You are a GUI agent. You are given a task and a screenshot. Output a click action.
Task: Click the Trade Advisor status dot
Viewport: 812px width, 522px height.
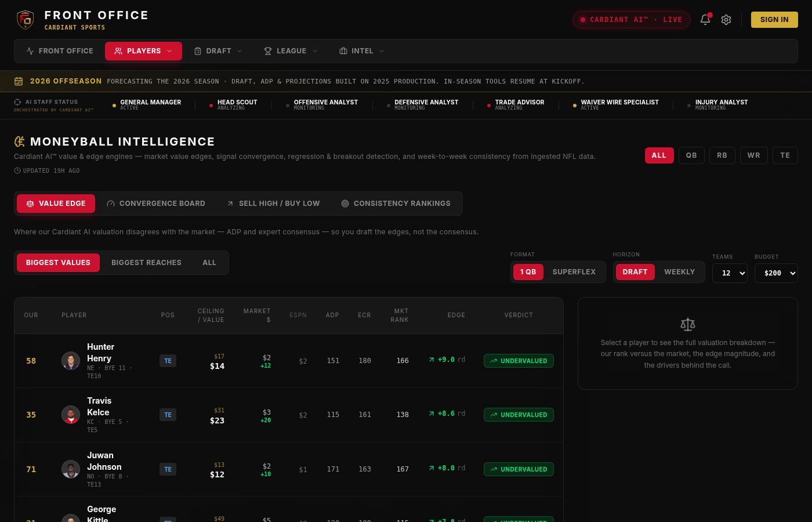(x=489, y=106)
